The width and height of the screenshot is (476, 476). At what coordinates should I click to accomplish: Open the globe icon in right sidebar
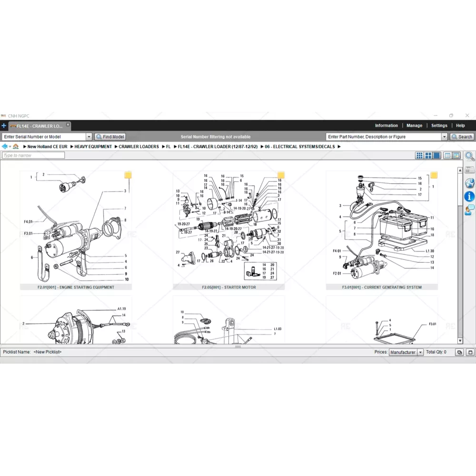(469, 183)
